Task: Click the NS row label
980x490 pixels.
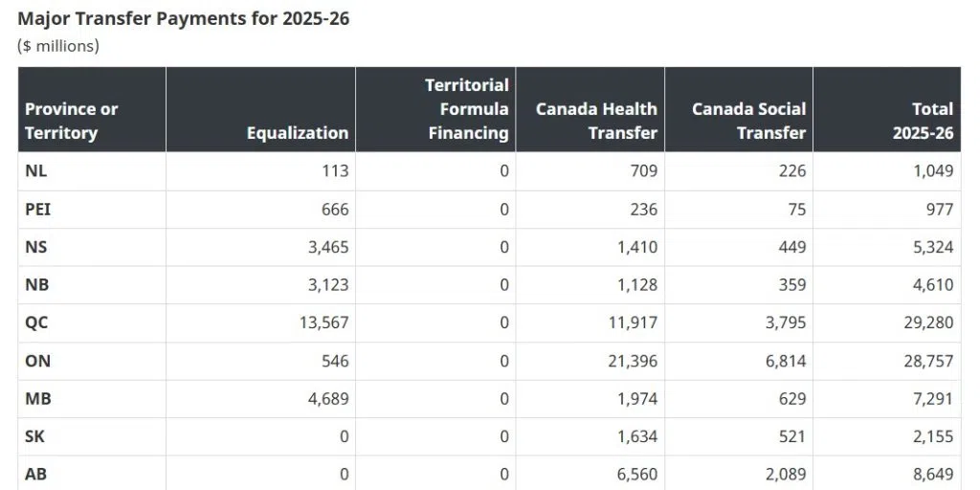Action: click(35, 247)
